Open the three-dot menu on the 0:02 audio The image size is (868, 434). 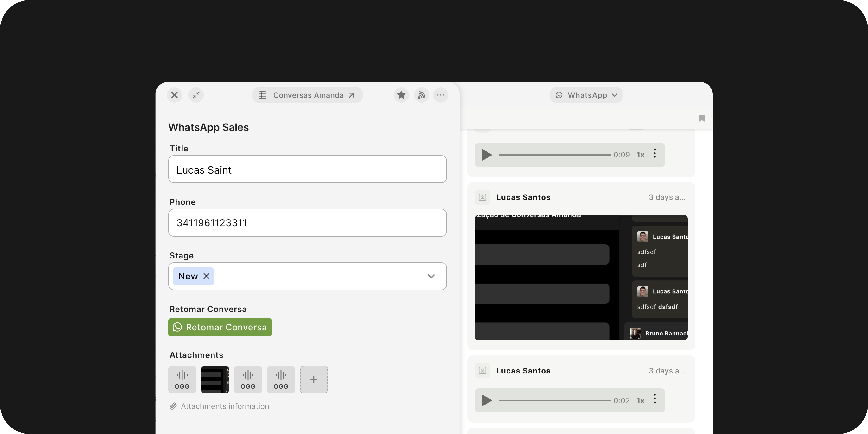pyautogui.click(x=655, y=400)
